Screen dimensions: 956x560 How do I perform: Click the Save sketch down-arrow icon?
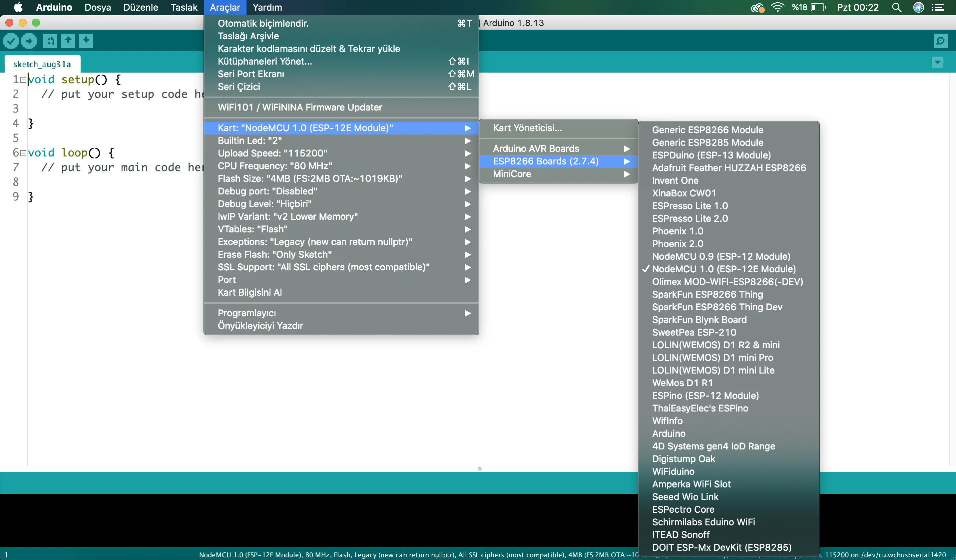86,41
